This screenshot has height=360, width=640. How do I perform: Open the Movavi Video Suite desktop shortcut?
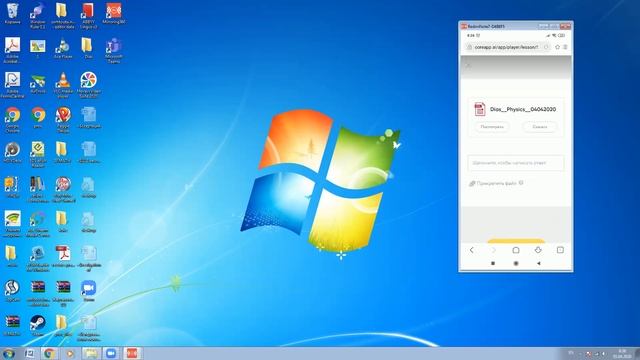click(88, 84)
